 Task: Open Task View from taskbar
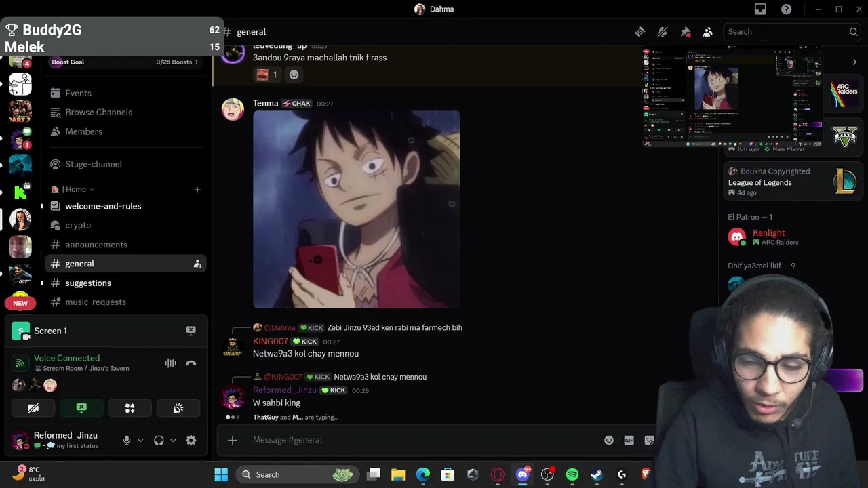[x=374, y=474]
